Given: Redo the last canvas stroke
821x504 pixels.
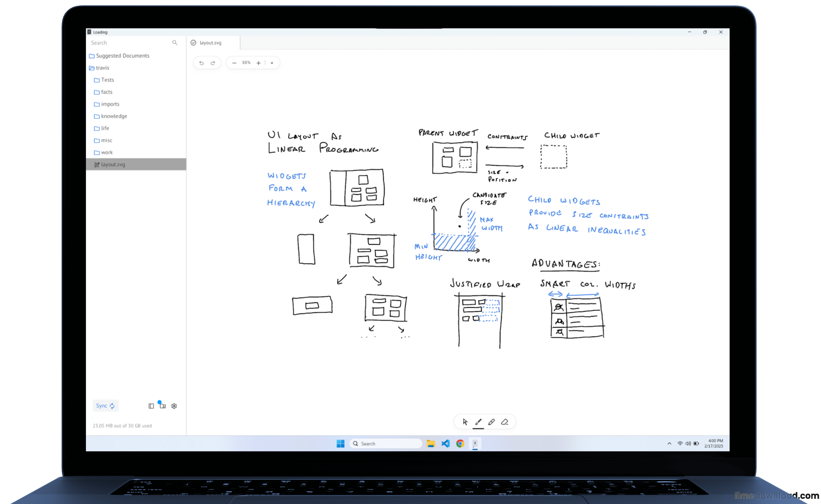Looking at the screenshot, I should pos(213,63).
